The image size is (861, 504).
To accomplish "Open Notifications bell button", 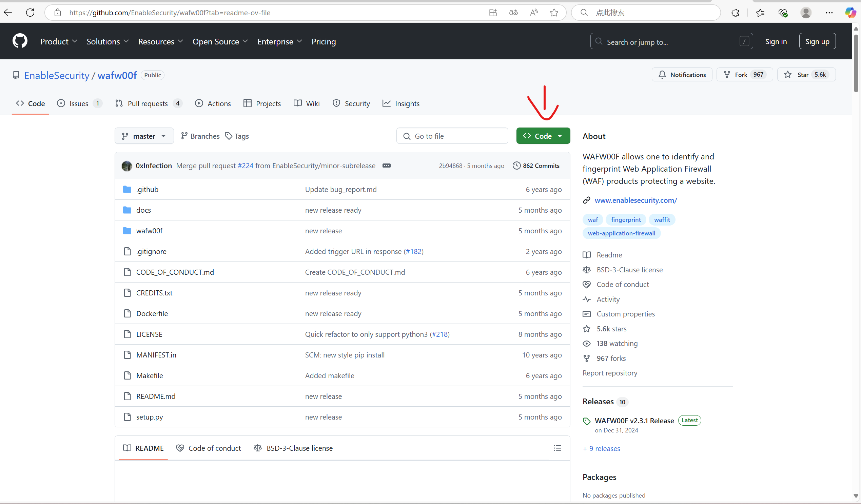I will coord(682,75).
